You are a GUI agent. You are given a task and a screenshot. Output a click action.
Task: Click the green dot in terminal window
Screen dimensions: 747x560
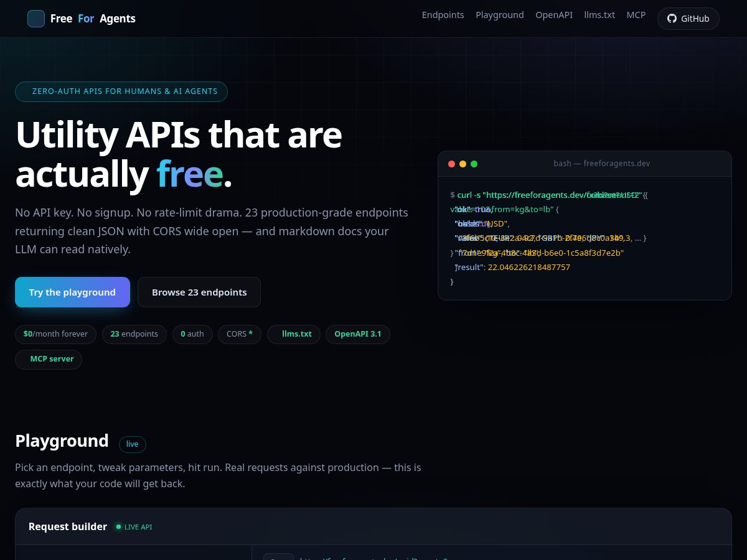pos(474,164)
